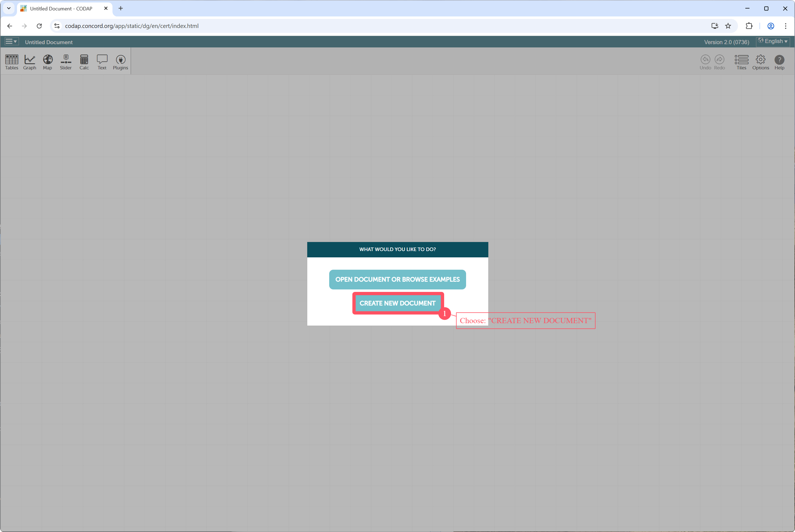Click the Redo icon
Image resolution: width=795 pixels, height=532 pixels.
tap(719, 62)
